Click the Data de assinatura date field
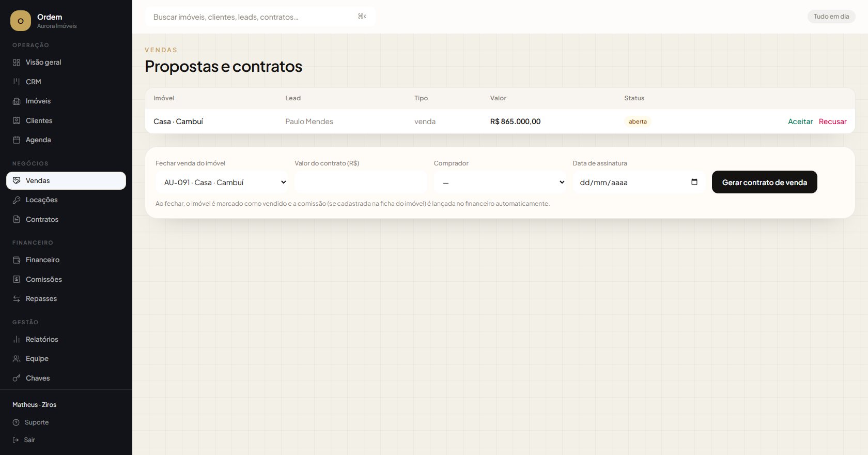 639,182
